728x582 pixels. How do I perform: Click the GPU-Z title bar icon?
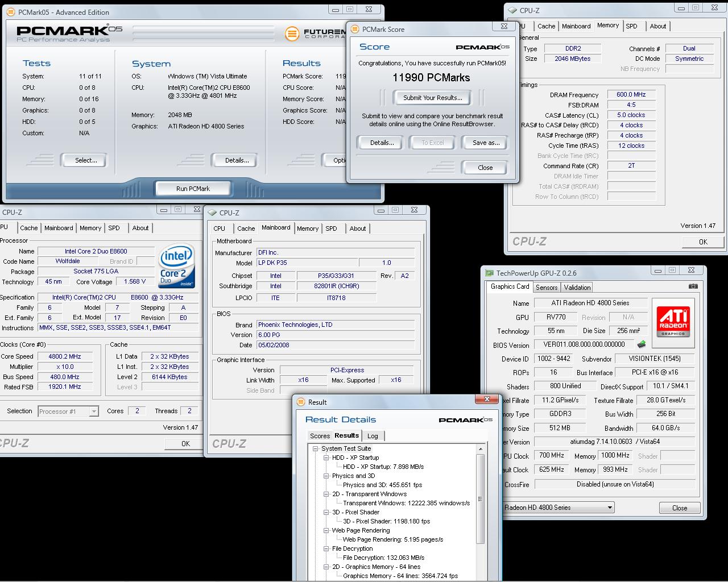(x=489, y=273)
